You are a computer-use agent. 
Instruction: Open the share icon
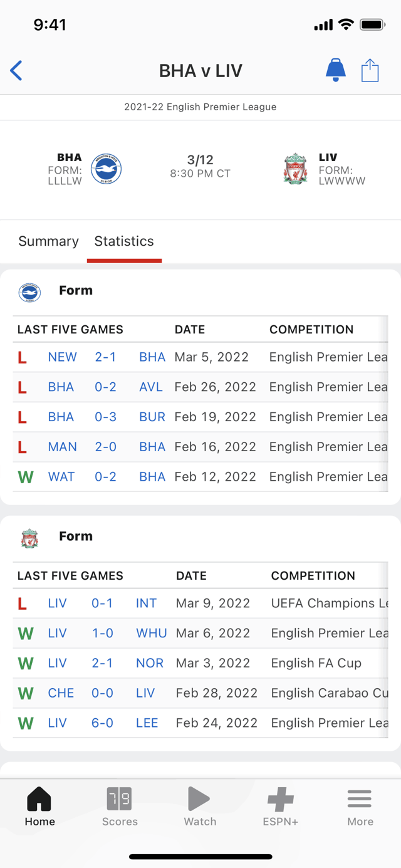370,70
